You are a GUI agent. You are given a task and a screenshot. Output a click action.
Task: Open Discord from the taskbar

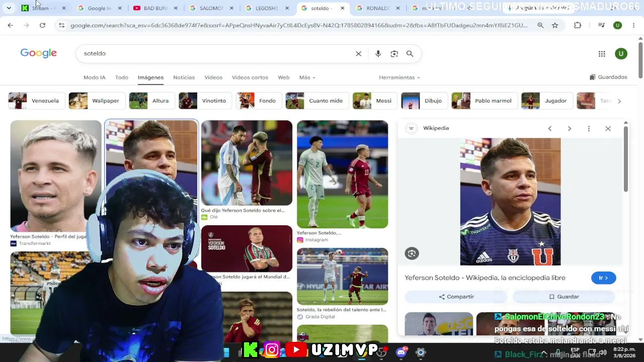tap(401, 352)
